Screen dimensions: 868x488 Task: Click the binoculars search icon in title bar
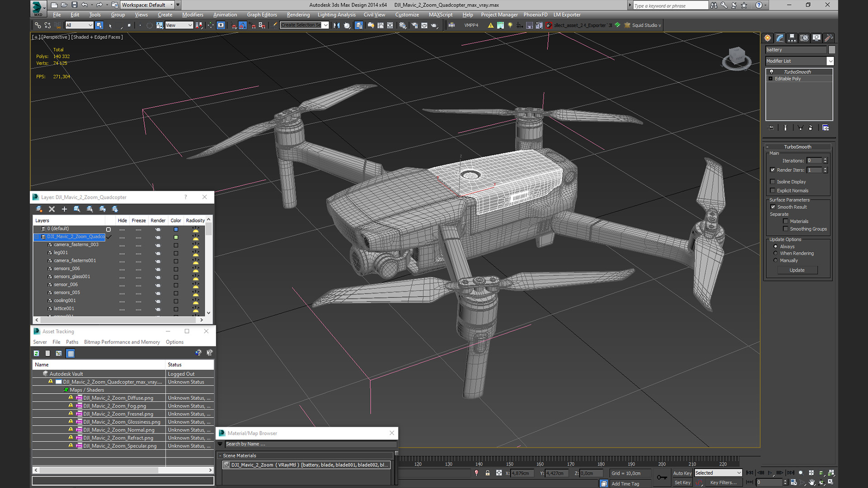(x=714, y=5)
